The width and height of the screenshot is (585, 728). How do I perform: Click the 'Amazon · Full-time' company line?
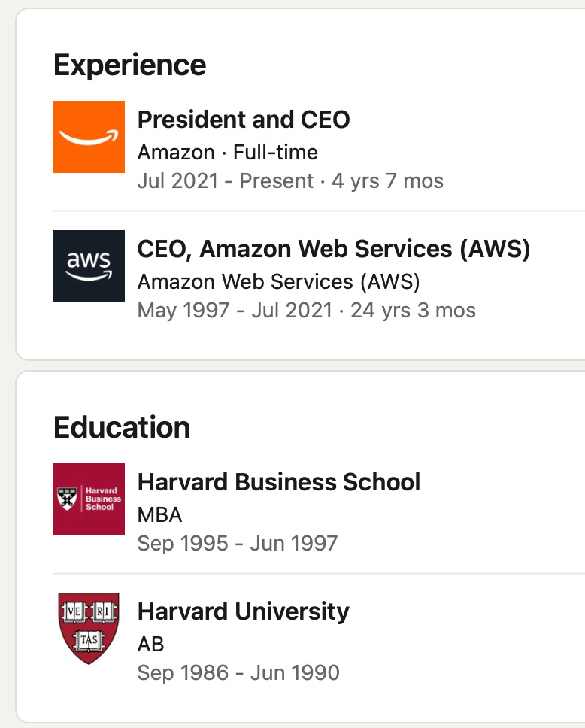tap(227, 152)
